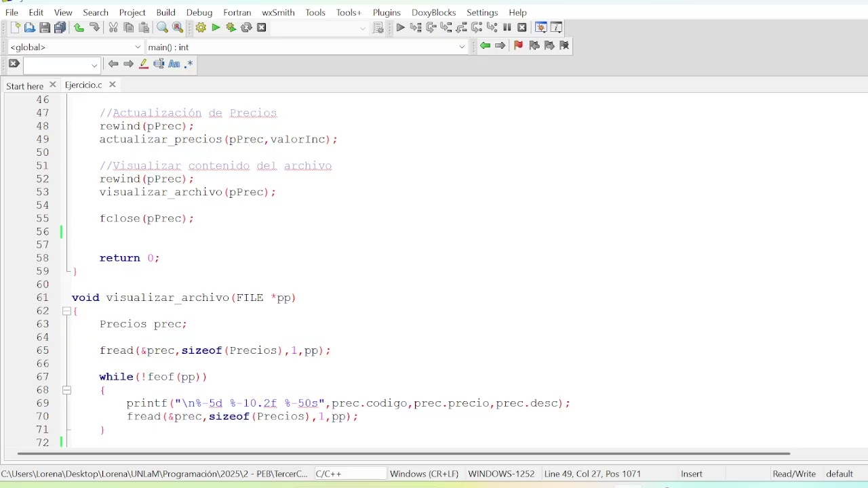Run the program with the green arrow
The width and height of the screenshot is (868, 488).
216,28
